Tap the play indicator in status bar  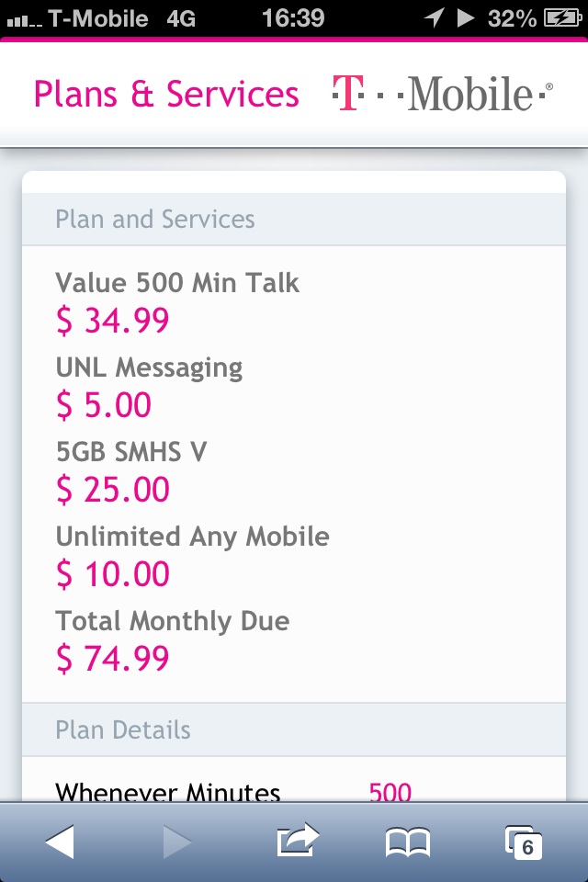465,18
